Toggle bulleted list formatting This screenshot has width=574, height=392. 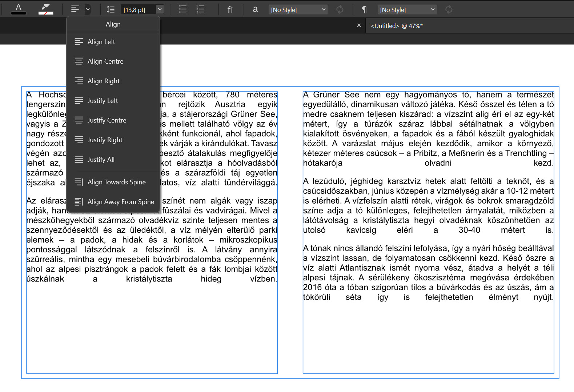[183, 9]
